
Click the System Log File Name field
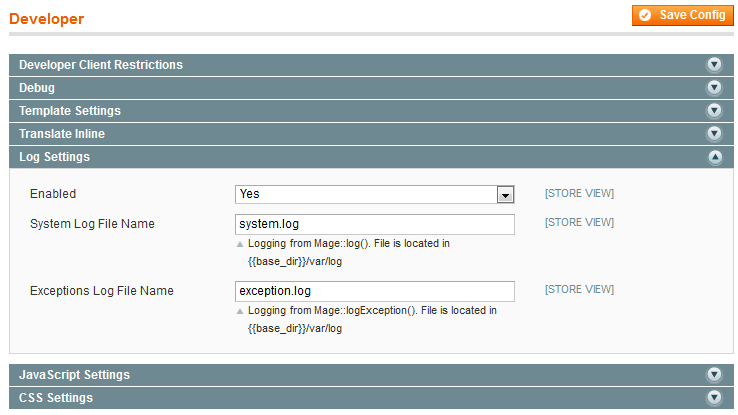(x=374, y=224)
